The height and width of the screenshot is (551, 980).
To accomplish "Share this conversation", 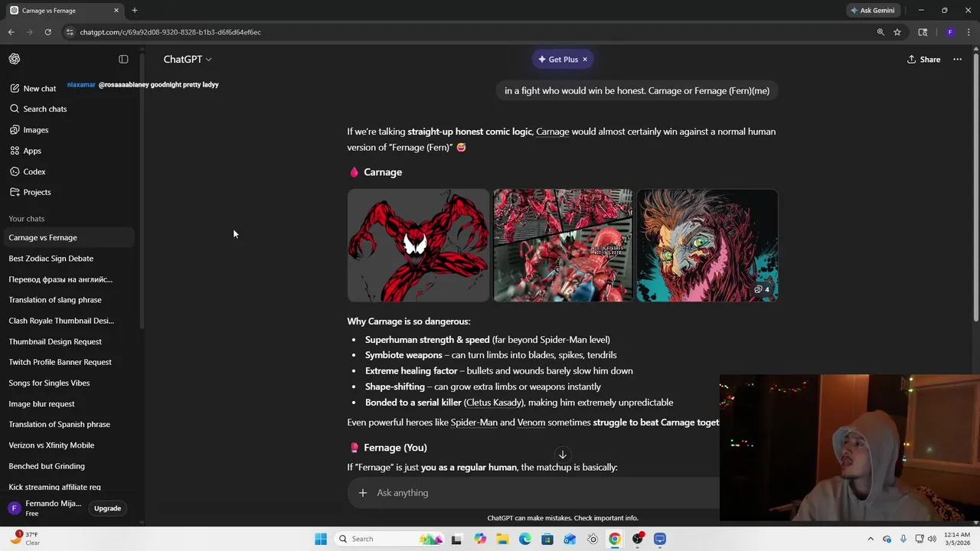I will pos(923,59).
